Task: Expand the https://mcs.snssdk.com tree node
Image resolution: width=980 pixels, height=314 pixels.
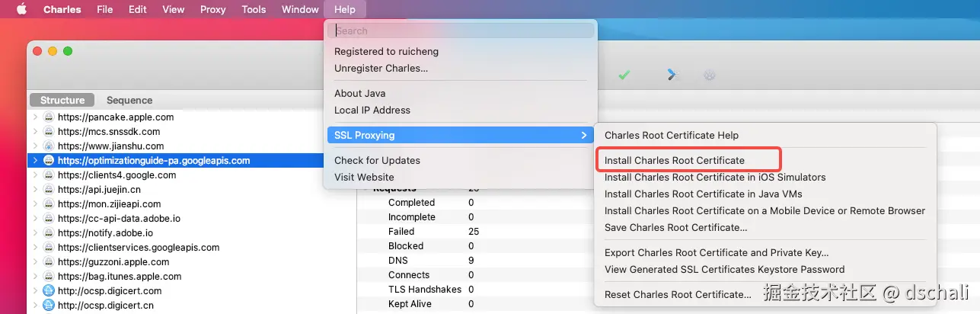Action: 35,132
